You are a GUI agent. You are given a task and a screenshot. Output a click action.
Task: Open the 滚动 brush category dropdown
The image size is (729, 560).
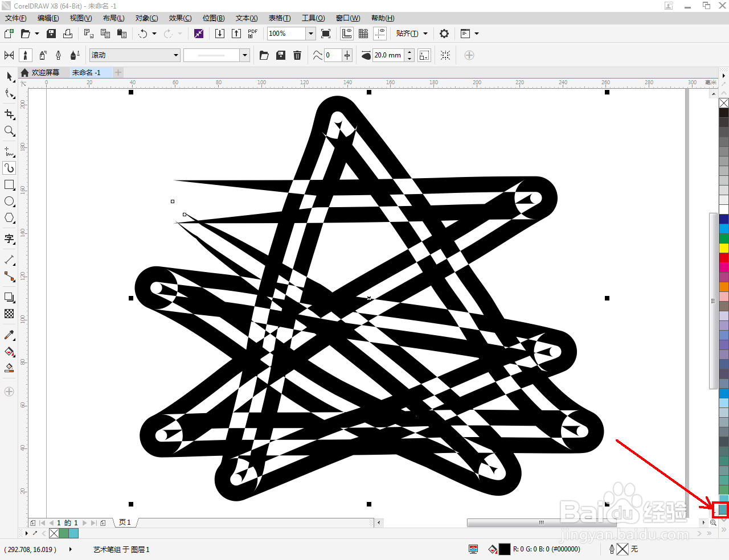135,55
